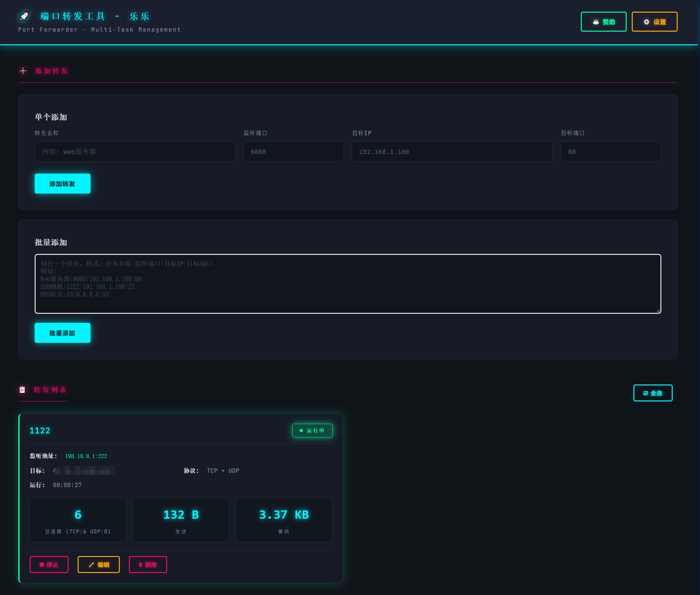Click the plus icon beside 添加转发 heading
Image resolution: width=700 pixels, height=595 pixels.
[x=23, y=71]
